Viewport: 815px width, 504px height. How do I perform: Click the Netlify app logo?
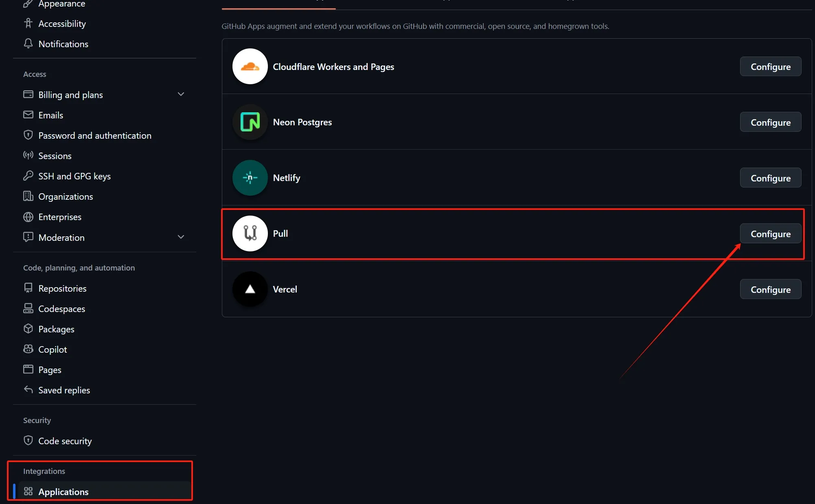coord(250,178)
